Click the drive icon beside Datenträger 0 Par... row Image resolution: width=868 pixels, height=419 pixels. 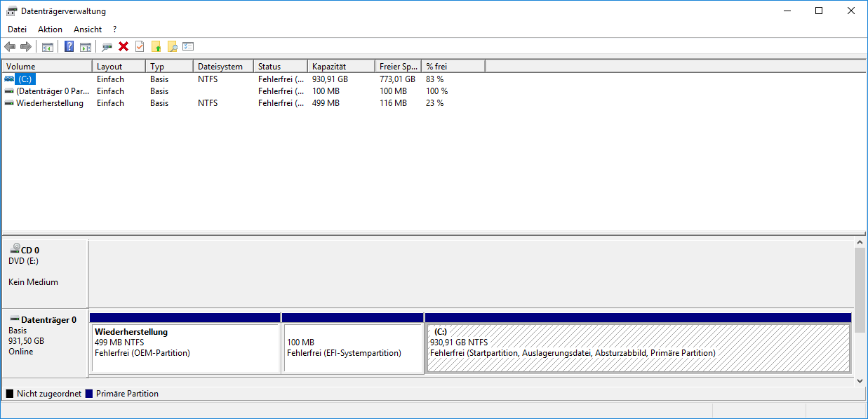point(9,91)
